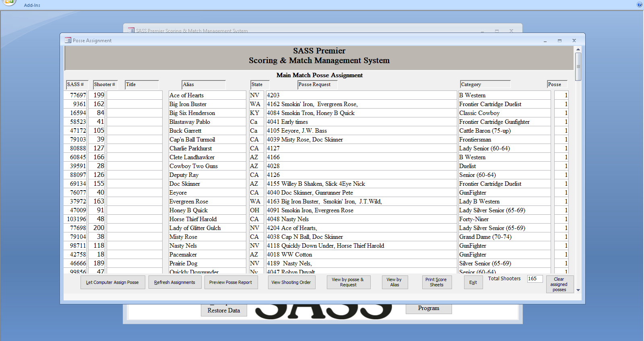Click Refresh Assignments button

click(x=175, y=282)
